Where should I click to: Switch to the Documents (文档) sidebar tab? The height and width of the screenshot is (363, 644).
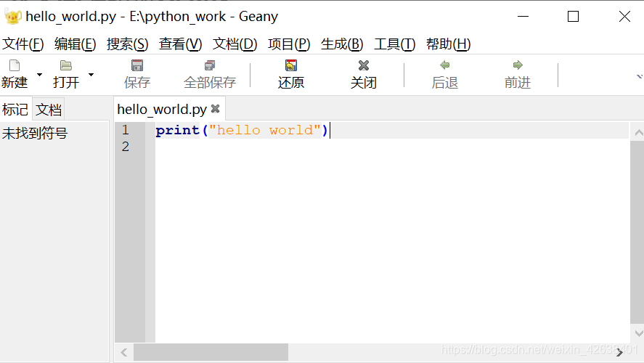[49, 110]
